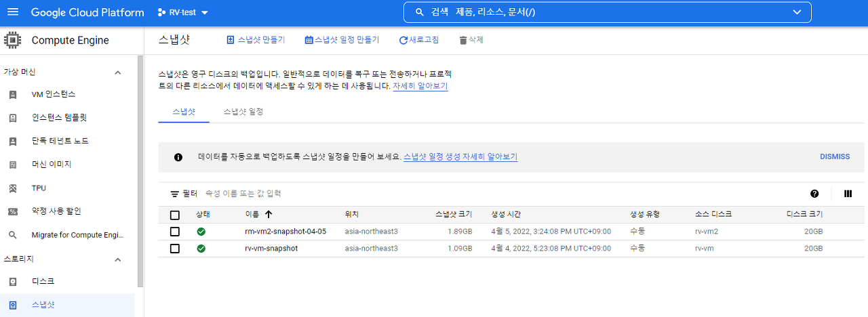868x317 pixels.
Task: Click the info icon in the banner
Action: coord(178,157)
